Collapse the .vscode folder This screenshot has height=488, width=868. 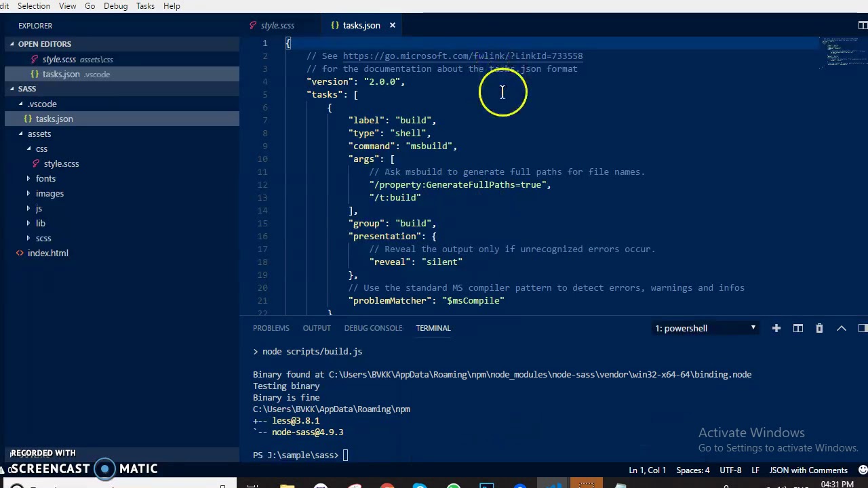[x=21, y=104]
